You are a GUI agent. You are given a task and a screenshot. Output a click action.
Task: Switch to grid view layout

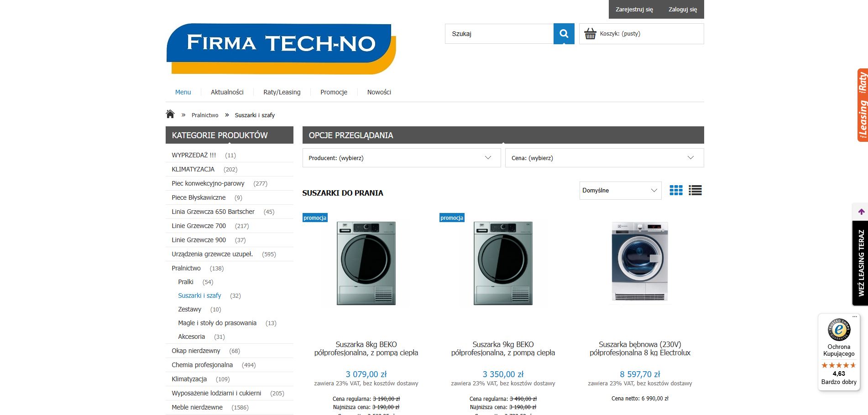point(676,190)
